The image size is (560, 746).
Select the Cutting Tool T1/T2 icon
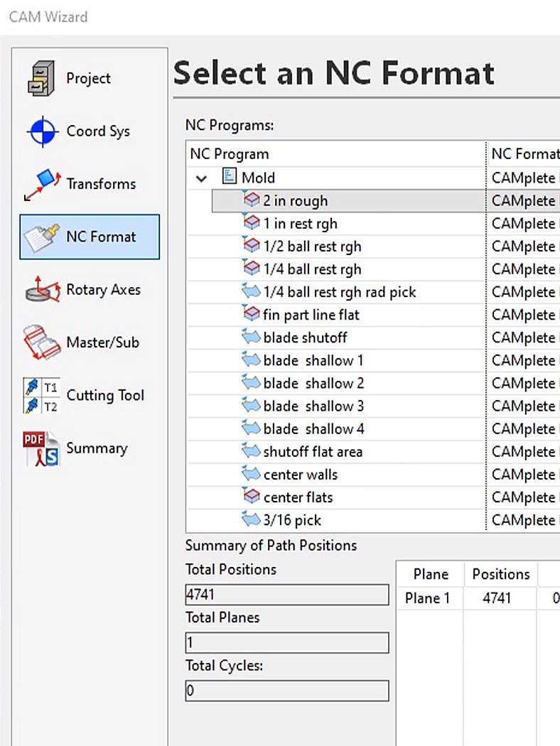42,396
